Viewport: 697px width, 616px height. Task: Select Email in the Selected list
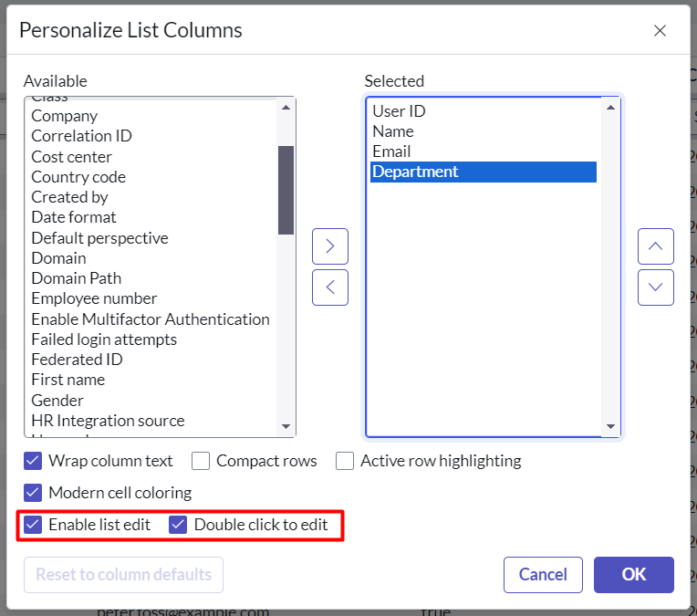[391, 151]
